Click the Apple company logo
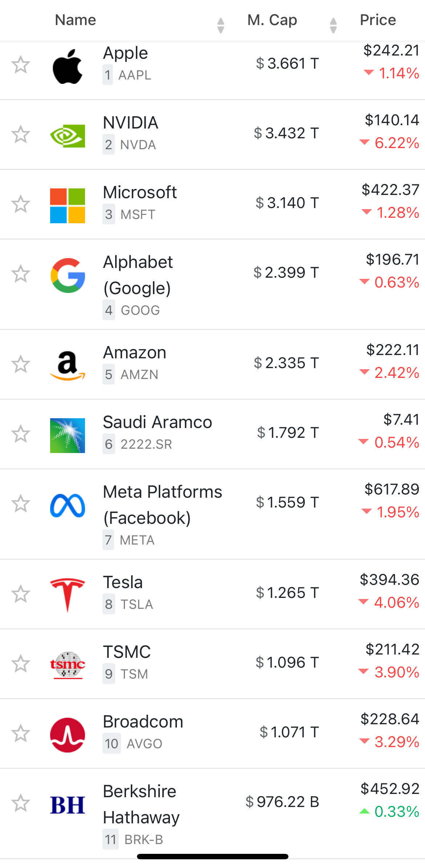This screenshot has width=425, height=868. pos(68,66)
